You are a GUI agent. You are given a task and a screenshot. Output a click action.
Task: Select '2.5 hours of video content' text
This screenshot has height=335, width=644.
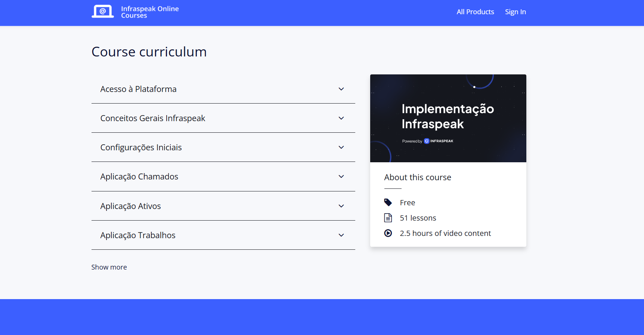pos(445,233)
